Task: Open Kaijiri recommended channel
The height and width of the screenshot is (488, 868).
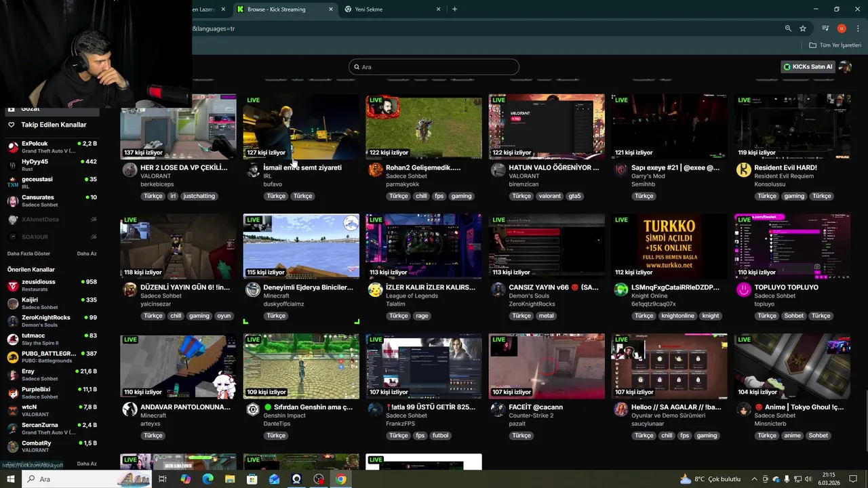Action: point(52,303)
